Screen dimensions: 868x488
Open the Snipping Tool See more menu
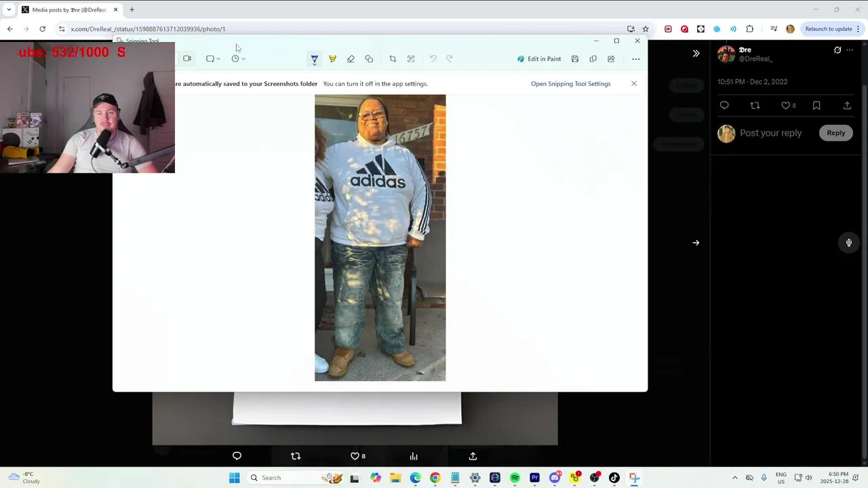[x=636, y=59]
